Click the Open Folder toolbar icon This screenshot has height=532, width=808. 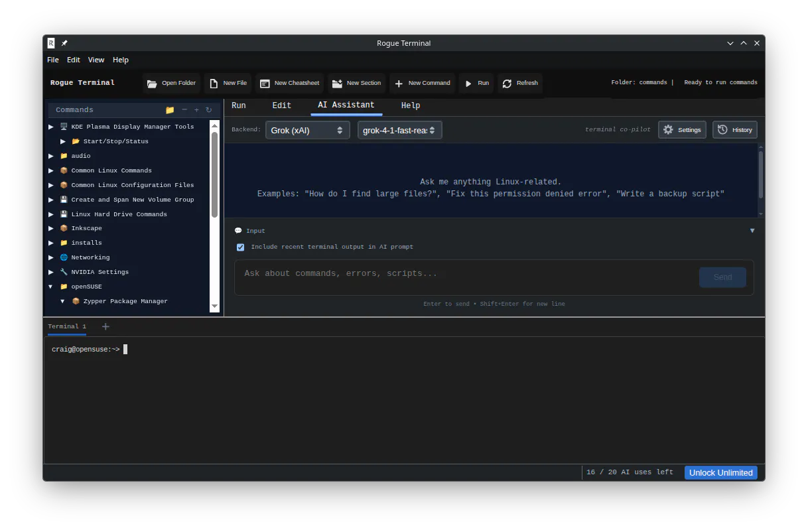point(152,84)
